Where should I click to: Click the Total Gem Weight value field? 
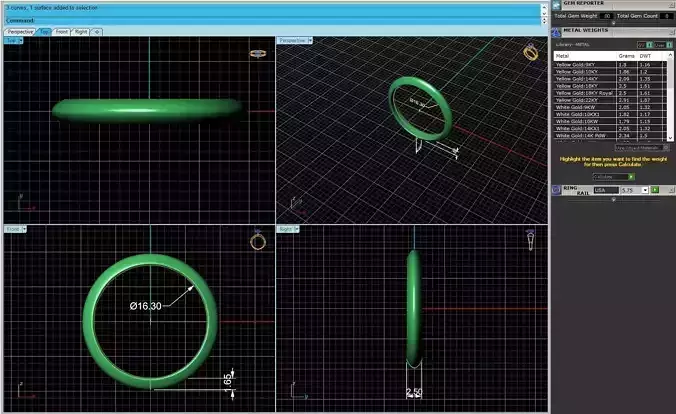pyautogui.click(x=606, y=16)
